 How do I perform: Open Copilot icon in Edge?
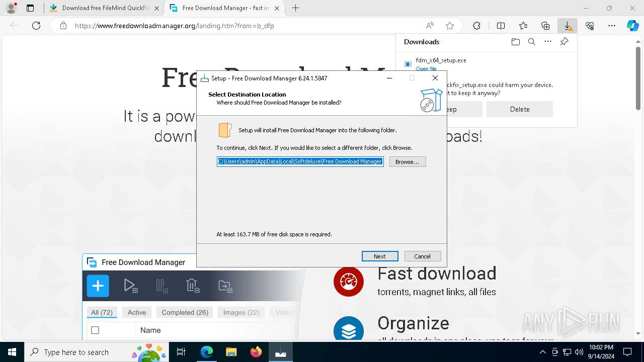(x=632, y=26)
